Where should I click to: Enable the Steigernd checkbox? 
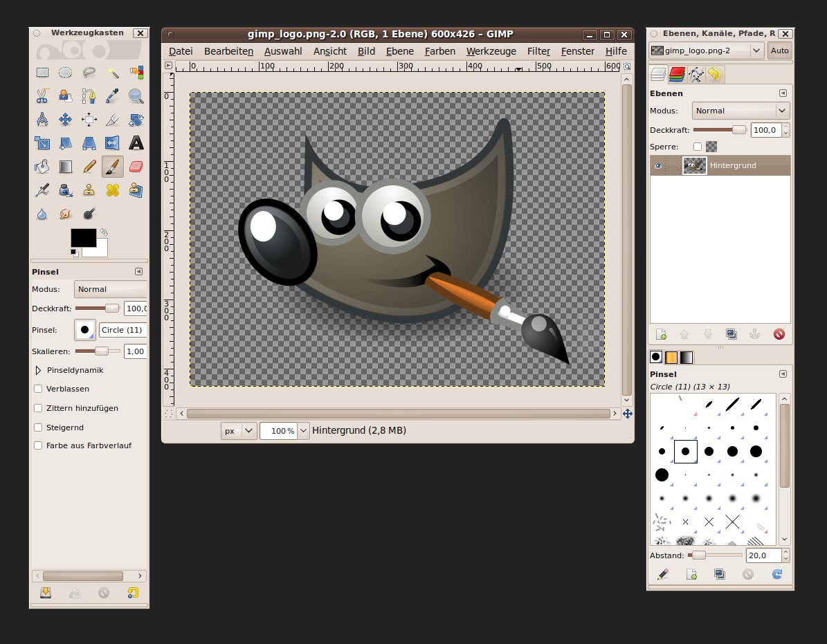pyautogui.click(x=38, y=427)
